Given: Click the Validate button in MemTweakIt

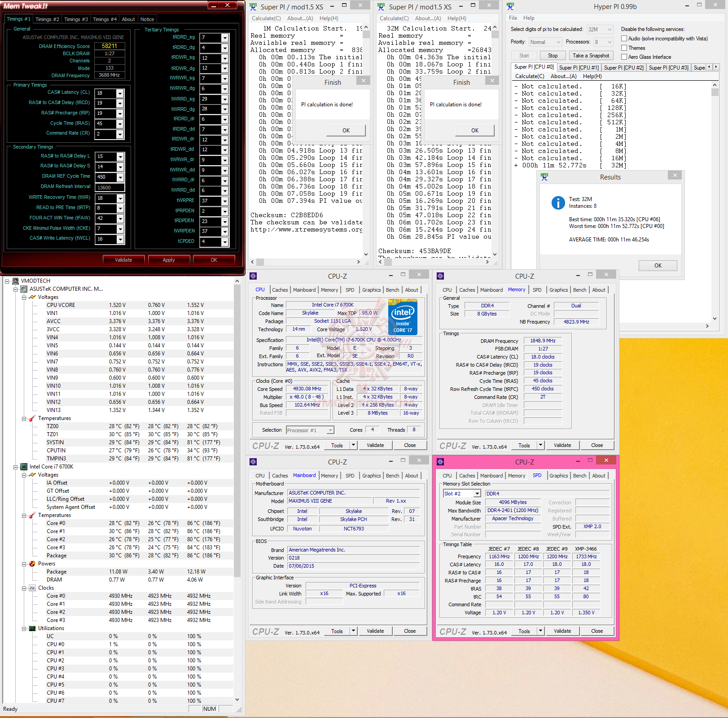Looking at the screenshot, I should (123, 260).
